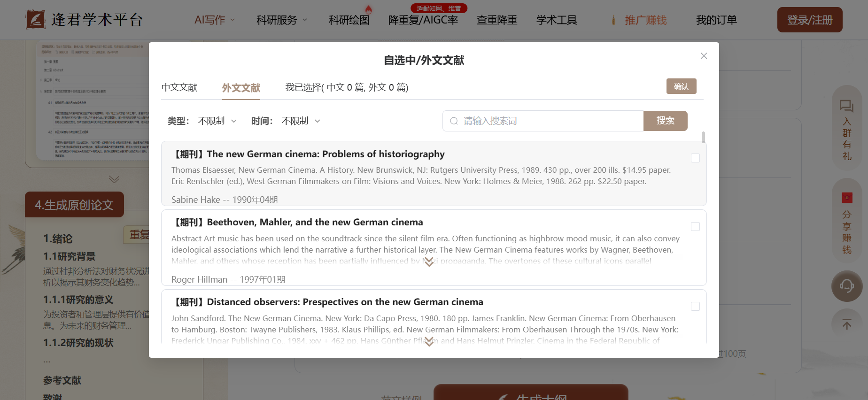The height and width of the screenshot is (400, 868).
Task: Grab the dialog list scrollbar thumb
Action: pyautogui.click(x=703, y=137)
